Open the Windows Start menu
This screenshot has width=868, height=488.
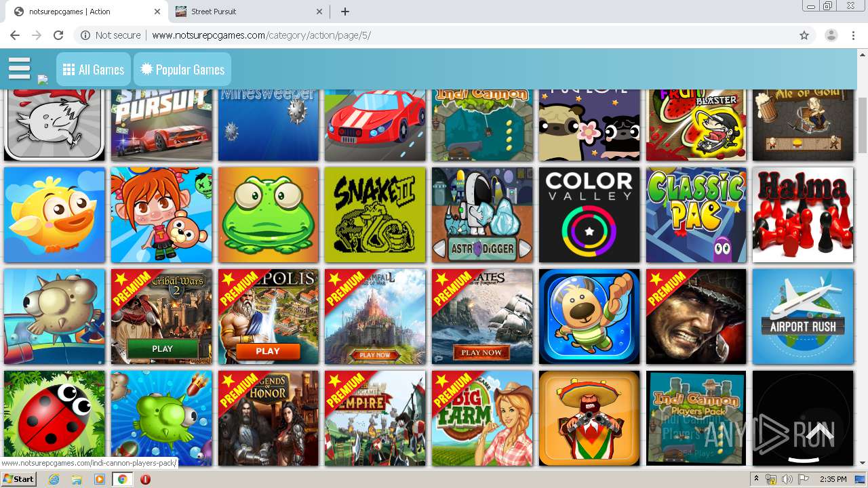[x=18, y=479]
